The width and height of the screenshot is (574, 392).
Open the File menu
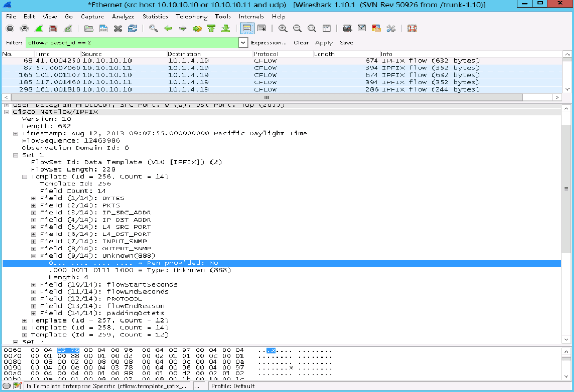point(11,17)
